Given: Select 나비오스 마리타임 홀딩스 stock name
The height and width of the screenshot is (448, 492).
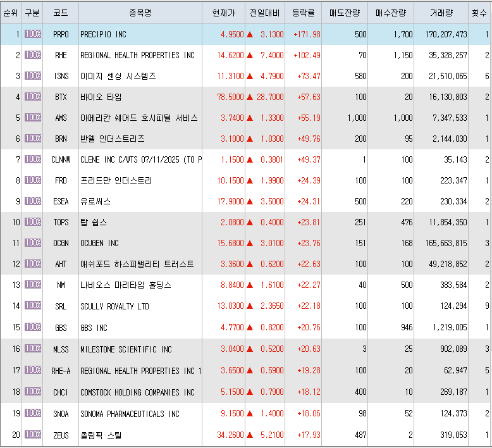Looking at the screenshot, I should click(126, 285).
